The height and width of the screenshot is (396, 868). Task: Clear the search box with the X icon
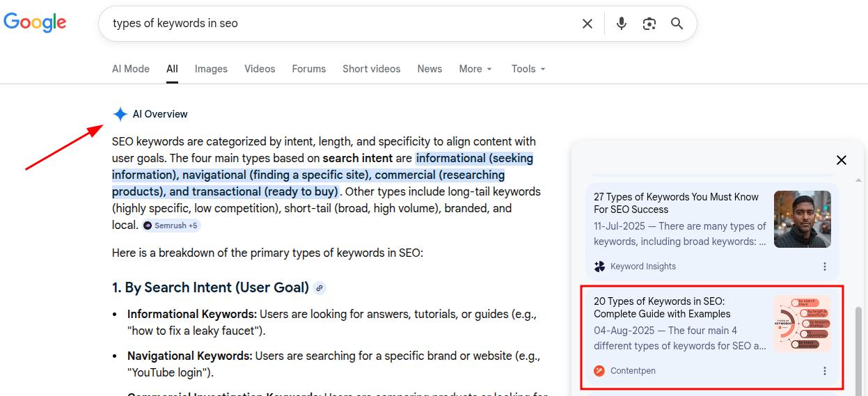(x=587, y=24)
